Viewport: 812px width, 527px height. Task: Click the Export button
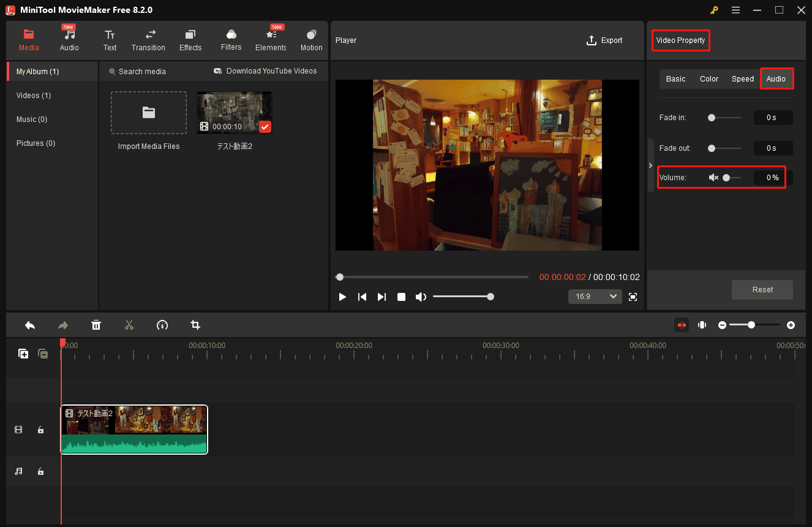click(604, 40)
